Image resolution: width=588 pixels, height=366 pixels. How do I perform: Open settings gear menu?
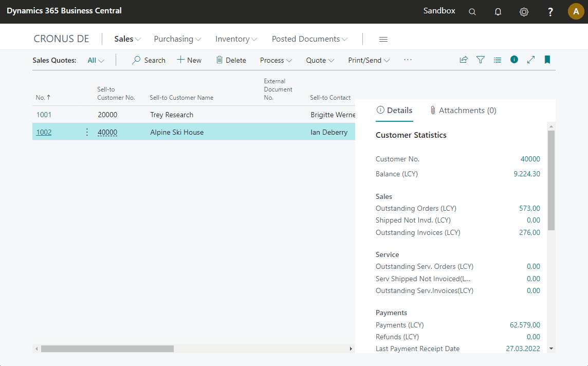524,12
